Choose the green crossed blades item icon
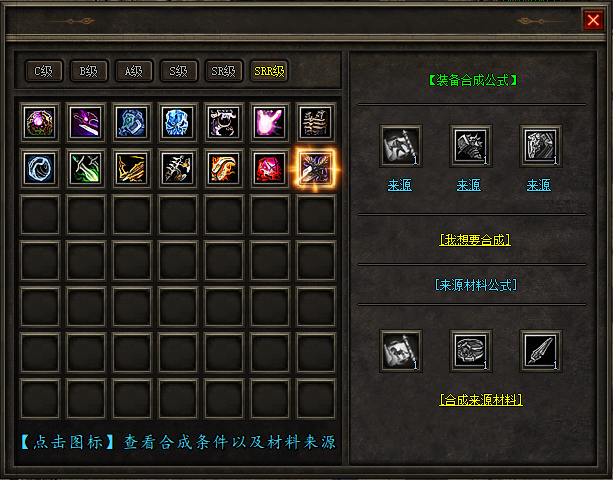613x480 pixels. [86, 168]
